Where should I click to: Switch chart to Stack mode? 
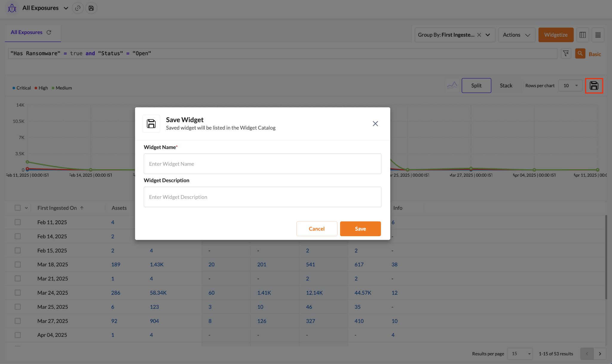point(506,85)
